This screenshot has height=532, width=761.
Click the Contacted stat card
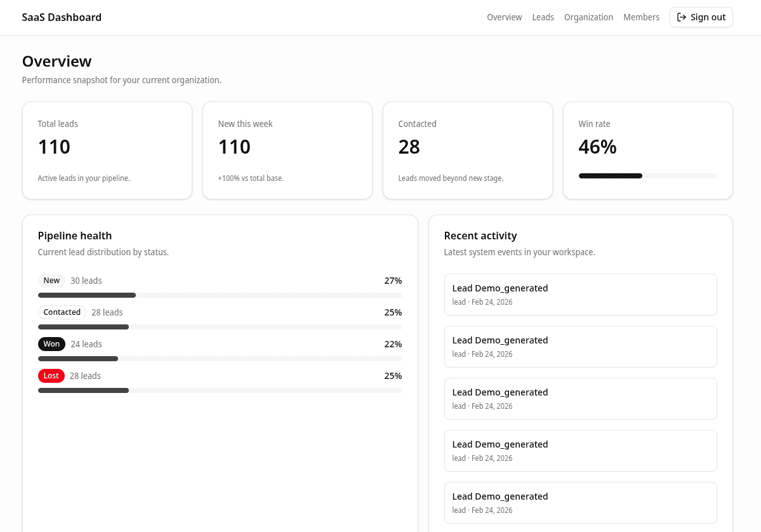(467, 150)
